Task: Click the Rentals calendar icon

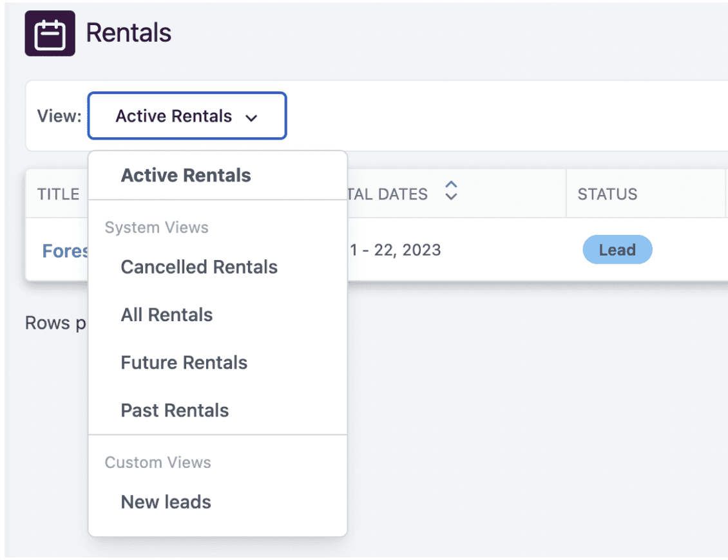Action: tap(50, 33)
